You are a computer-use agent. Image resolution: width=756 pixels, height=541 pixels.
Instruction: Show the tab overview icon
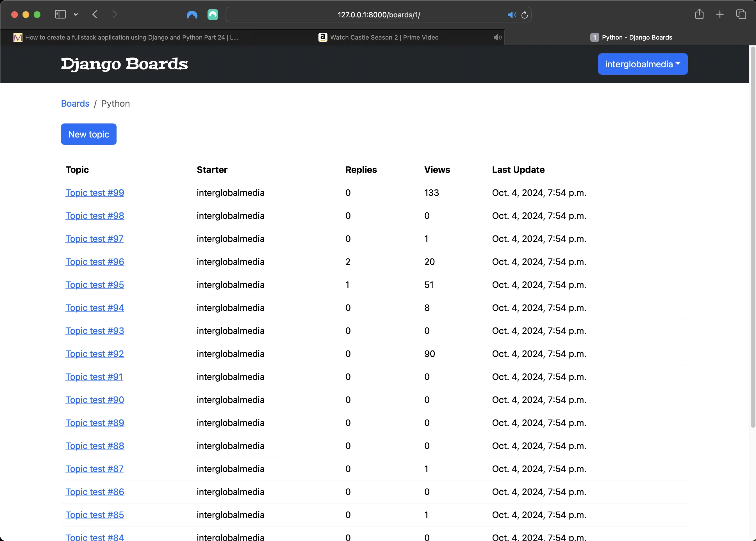coord(741,14)
